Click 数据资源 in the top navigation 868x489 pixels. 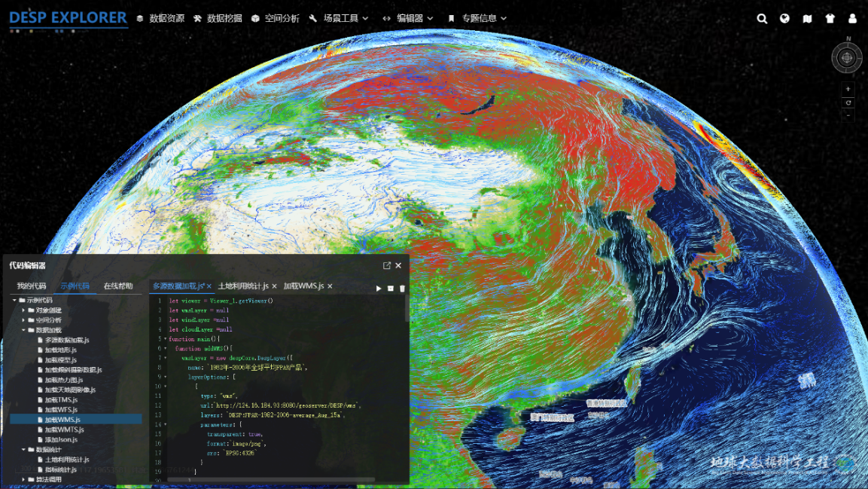pyautogui.click(x=160, y=18)
